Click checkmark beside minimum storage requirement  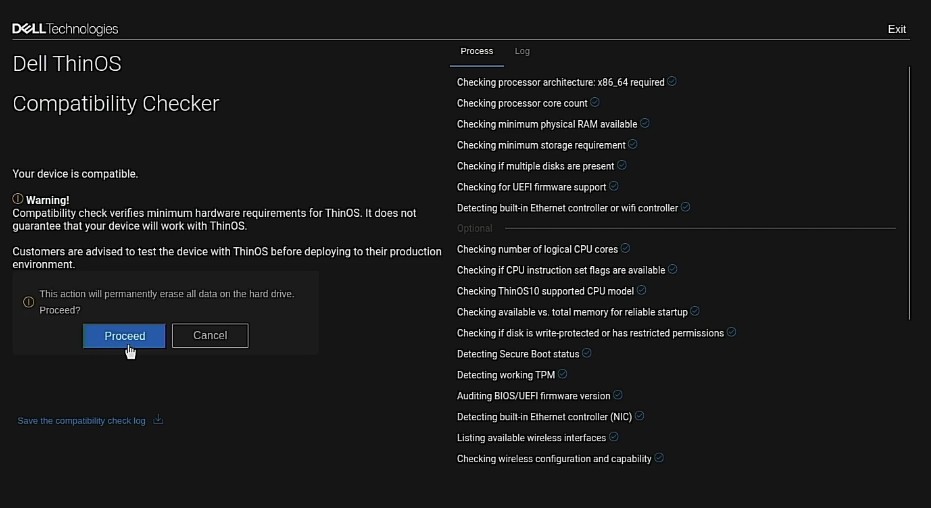click(x=633, y=145)
